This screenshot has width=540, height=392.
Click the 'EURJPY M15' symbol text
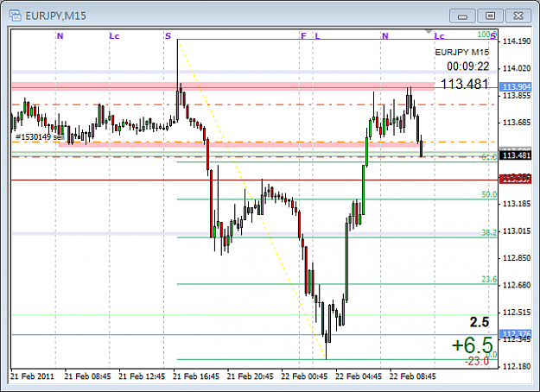(x=462, y=53)
